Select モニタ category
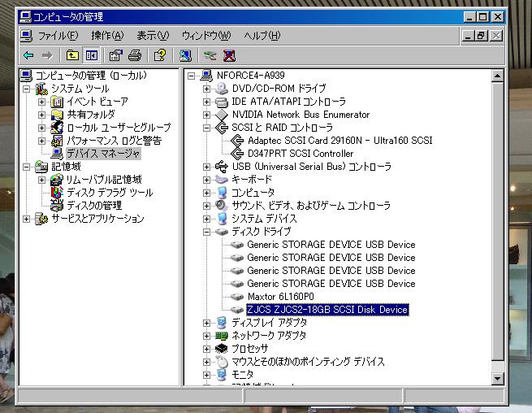Viewport: 532px width, 413px height. point(242,374)
